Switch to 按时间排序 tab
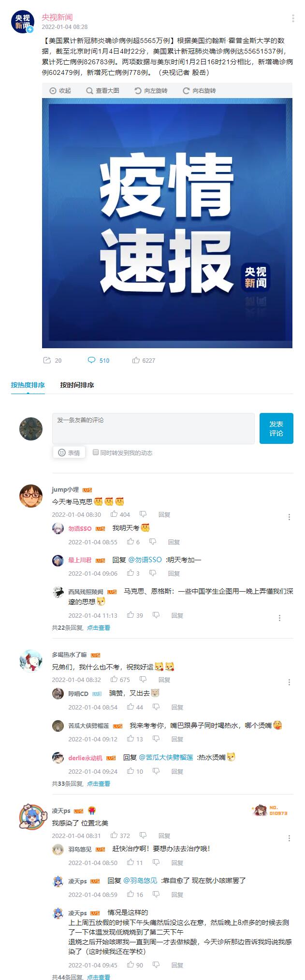Viewport: 305px width, 980px height. click(77, 385)
